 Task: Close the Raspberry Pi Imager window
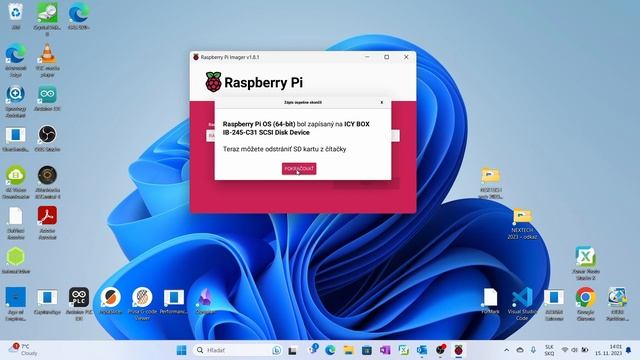point(406,57)
